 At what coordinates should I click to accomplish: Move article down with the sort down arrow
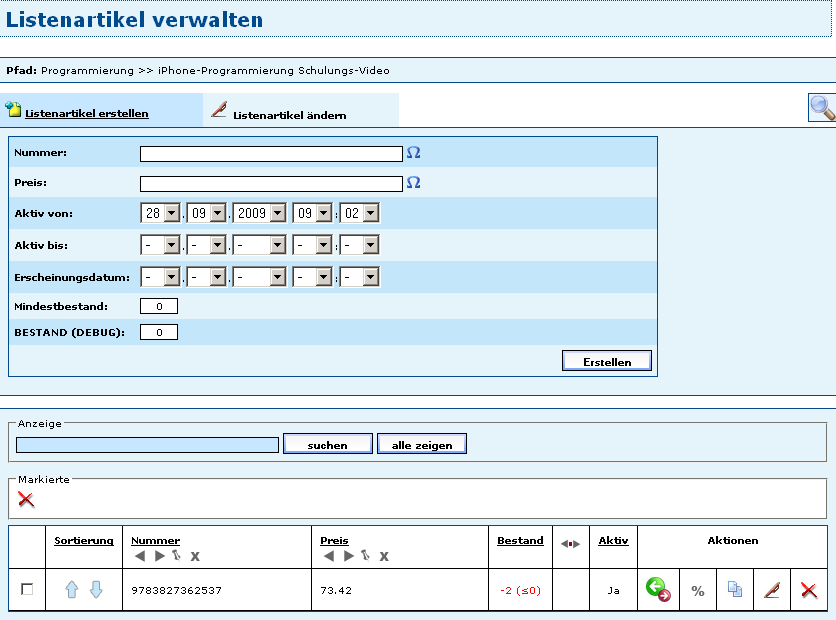(x=96, y=590)
